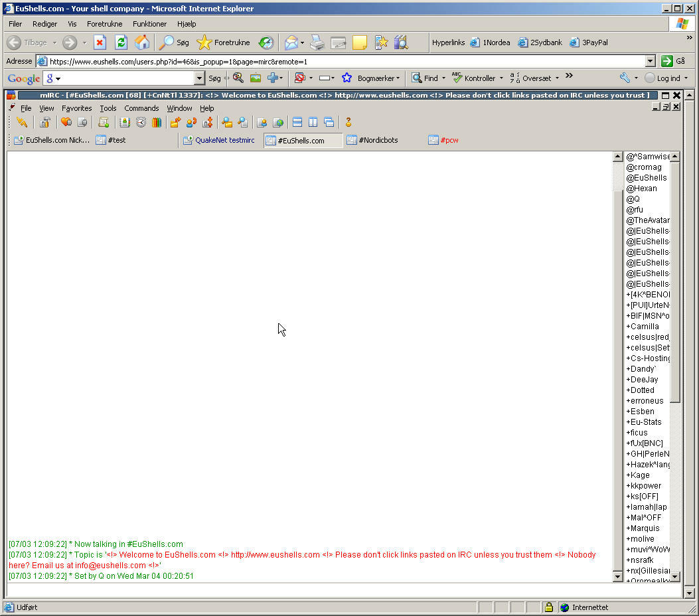Open the notify list icon
The height and width of the screenshot is (616, 699).
(262, 122)
